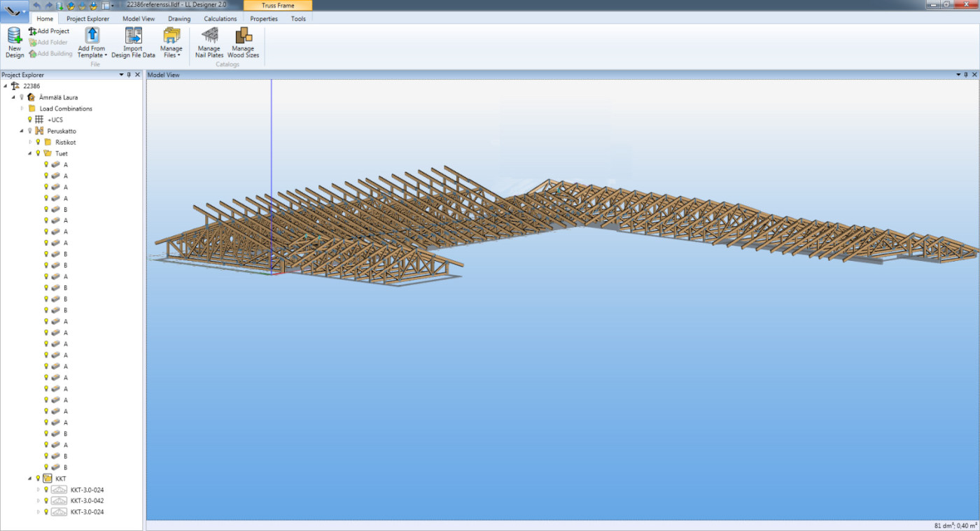This screenshot has height=531, width=980.
Task: Select the KKT-3.0-042 truss item
Action: click(x=87, y=501)
